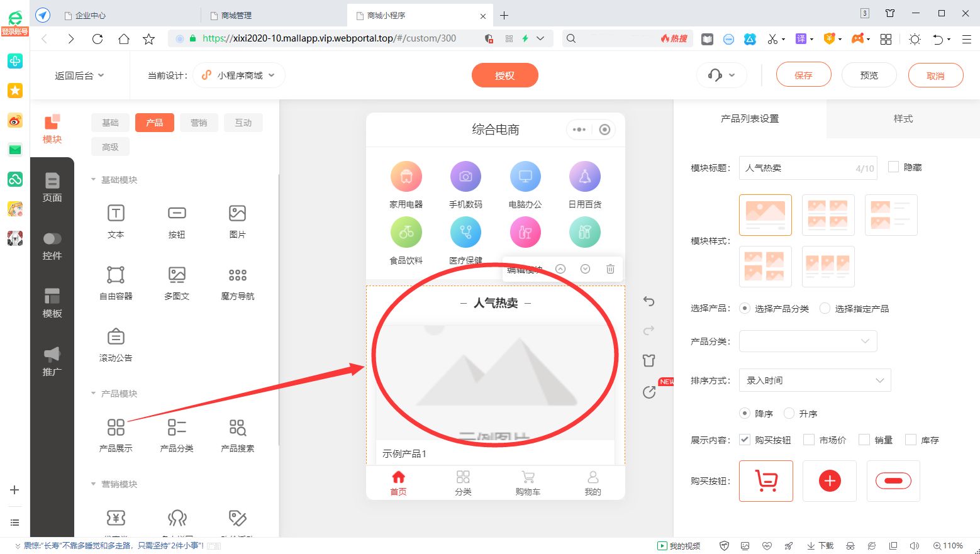The image size is (980, 554).
Task: Open the 排序方式 dropdown showing 录入时间
Action: 814,380
